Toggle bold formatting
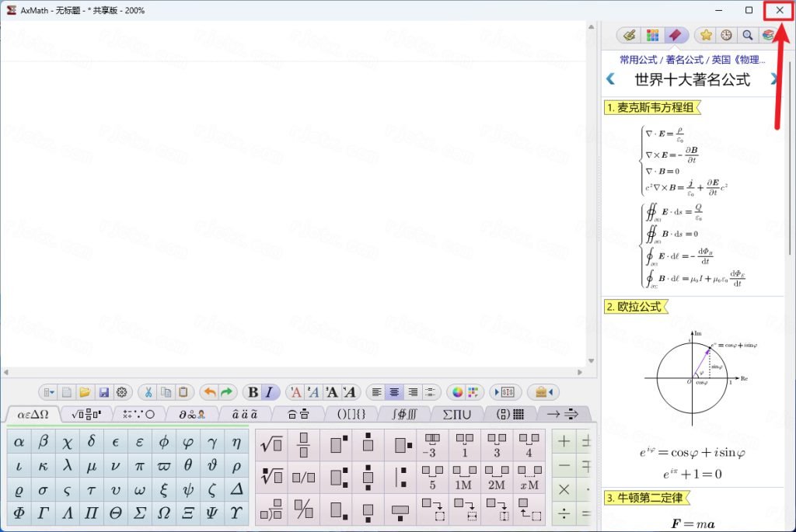The width and height of the screenshot is (796, 532). [253, 392]
